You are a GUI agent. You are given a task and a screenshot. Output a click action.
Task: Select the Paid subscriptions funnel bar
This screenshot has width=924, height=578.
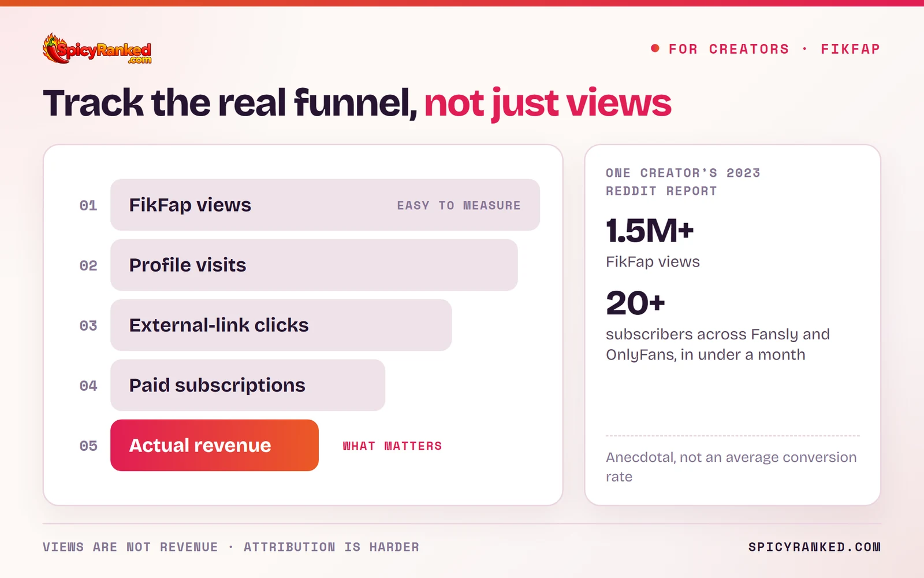[248, 385]
